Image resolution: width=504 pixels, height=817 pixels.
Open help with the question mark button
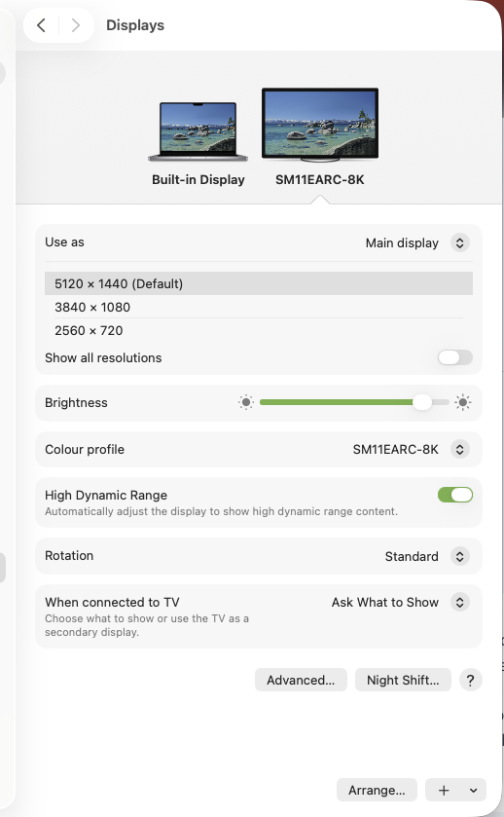coord(470,680)
